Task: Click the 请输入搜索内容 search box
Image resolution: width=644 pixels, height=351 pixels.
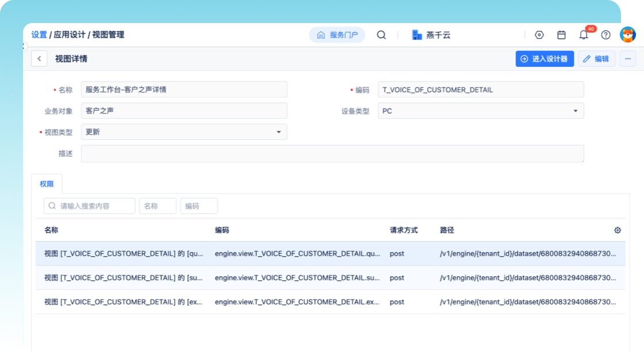Action: [90, 206]
